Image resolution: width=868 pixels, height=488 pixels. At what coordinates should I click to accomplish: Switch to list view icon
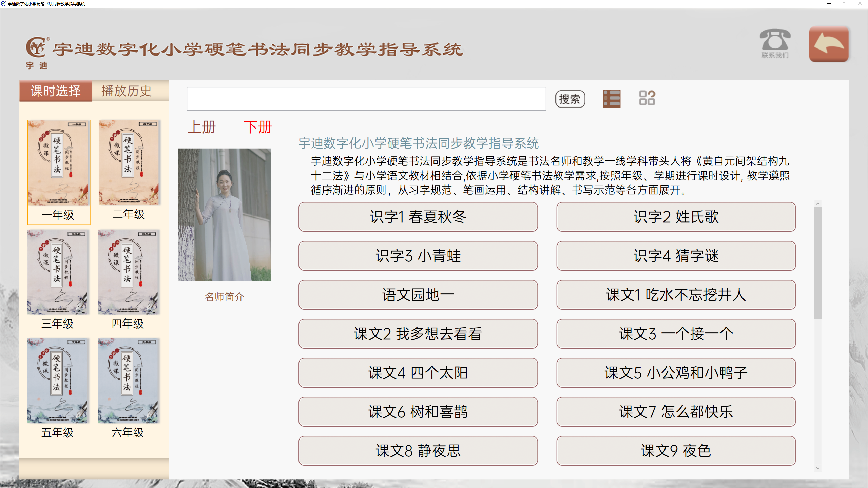(x=612, y=99)
